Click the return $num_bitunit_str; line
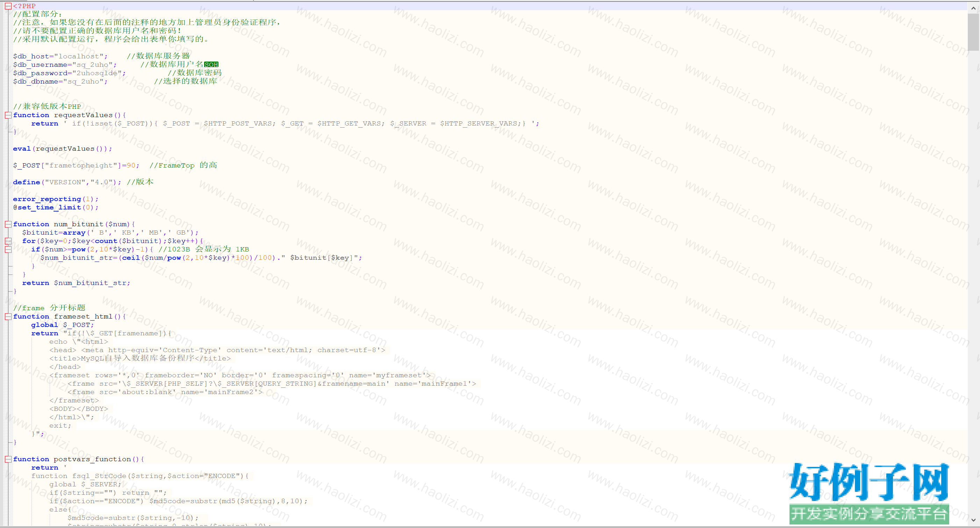This screenshot has width=980, height=528. (x=76, y=283)
